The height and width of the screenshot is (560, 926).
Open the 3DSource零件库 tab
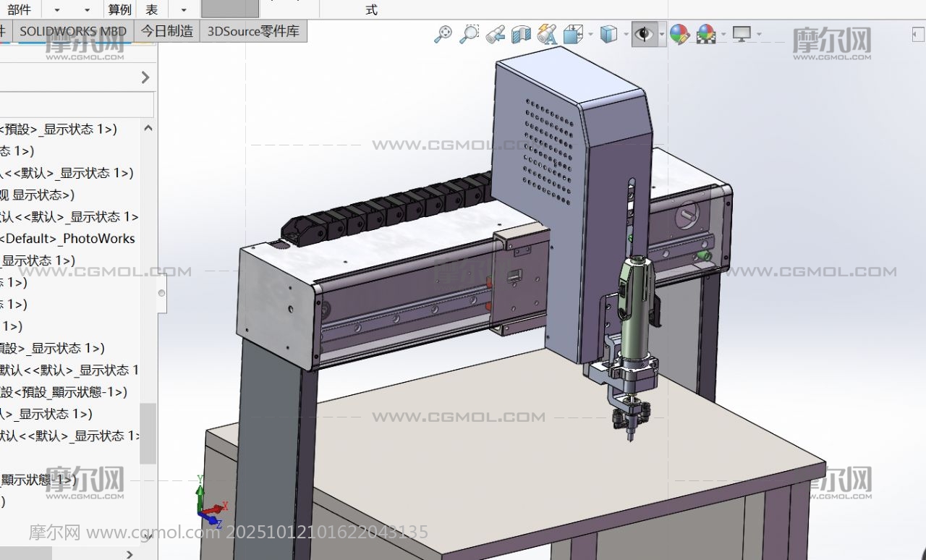pyautogui.click(x=253, y=31)
